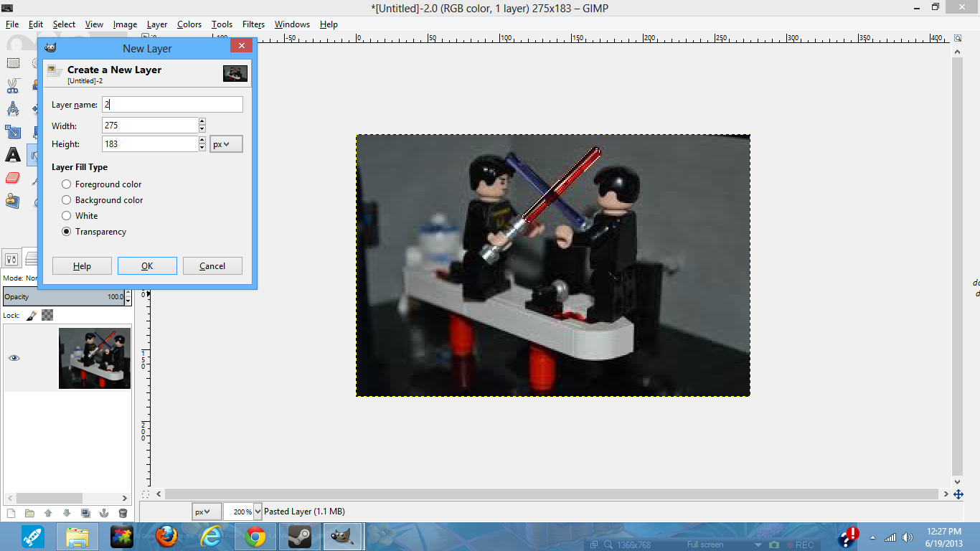The height and width of the screenshot is (551, 980).
Task: Toggle visibility eye of Pasted Layer
Action: pyautogui.click(x=14, y=358)
